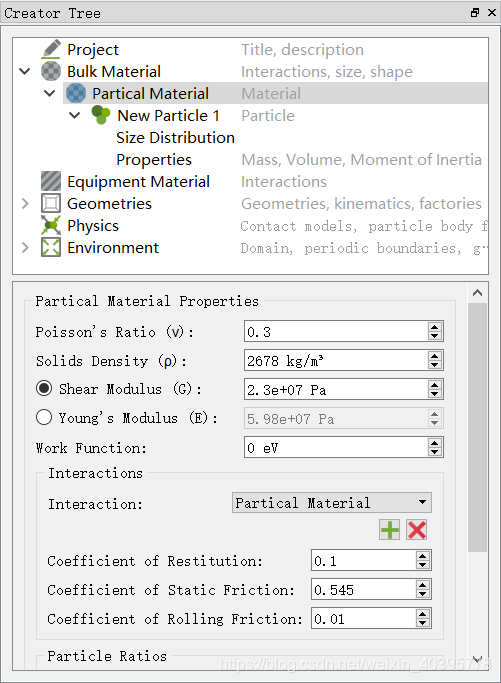Expand the Geometries tree node

coord(25,203)
